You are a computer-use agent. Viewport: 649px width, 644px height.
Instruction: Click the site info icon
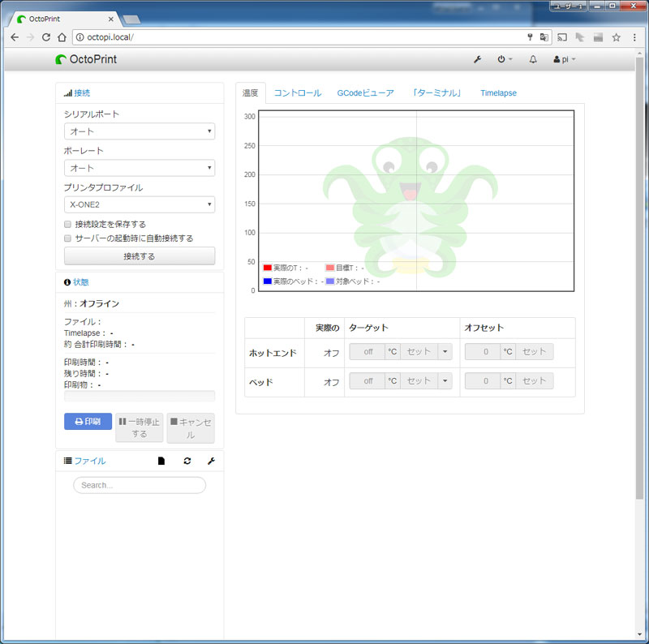point(80,37)
